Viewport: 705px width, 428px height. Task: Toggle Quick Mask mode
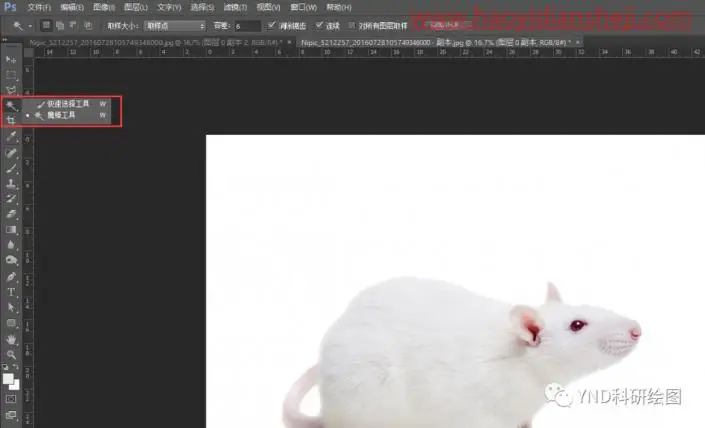coord(11,399)
